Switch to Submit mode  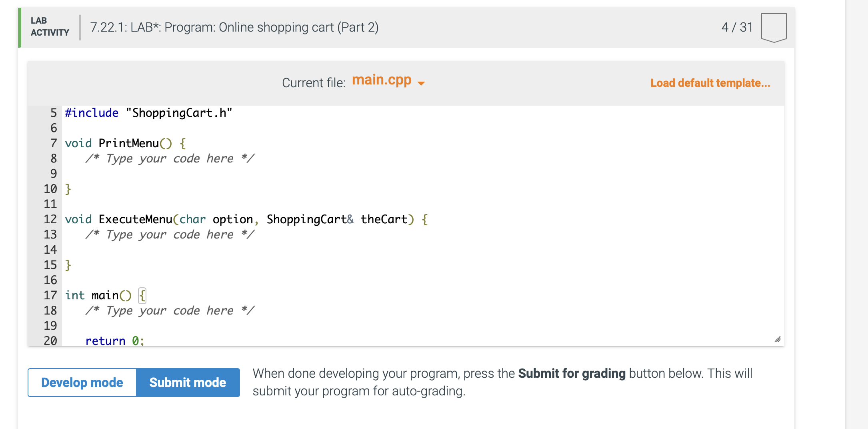tap(188, 382)
